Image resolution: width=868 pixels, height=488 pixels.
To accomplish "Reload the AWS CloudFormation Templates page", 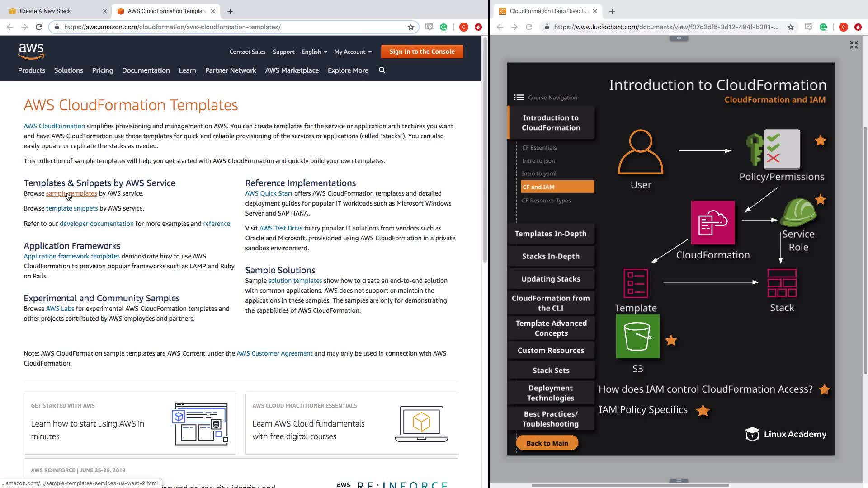I will point(39,27).
